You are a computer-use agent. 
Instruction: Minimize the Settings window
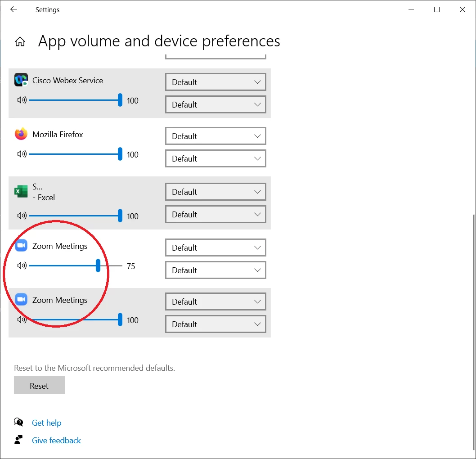tap(411, 9)
